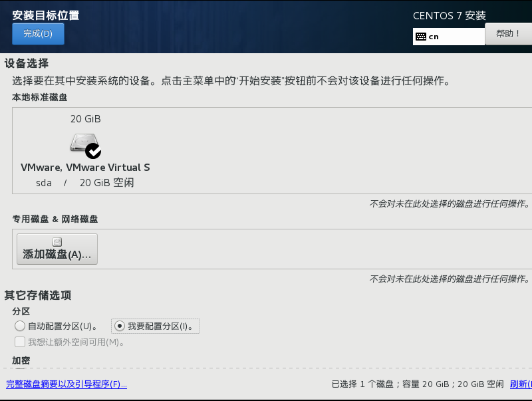The height and width of the screenshot is (401, 532).
Task: Click the keyboard icon beside cn
Action: tap(421, 37)
